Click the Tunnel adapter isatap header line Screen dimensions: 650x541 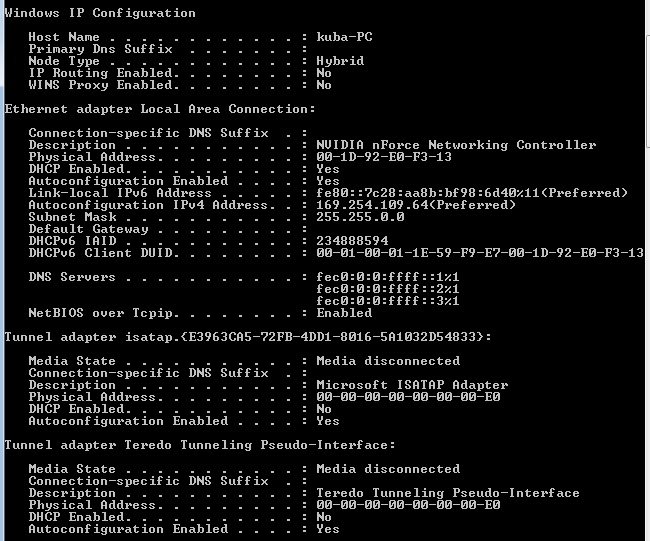[x=247, y=337]
